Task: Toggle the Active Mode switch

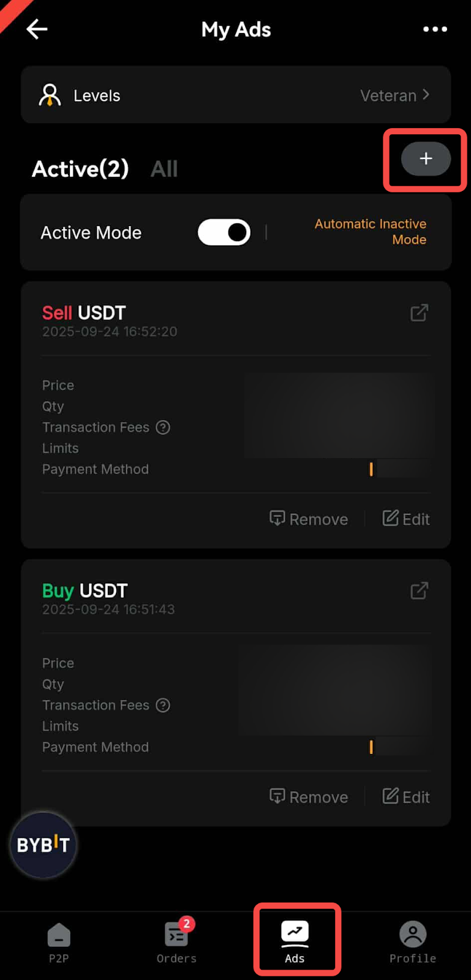Action: pos(224,233)
